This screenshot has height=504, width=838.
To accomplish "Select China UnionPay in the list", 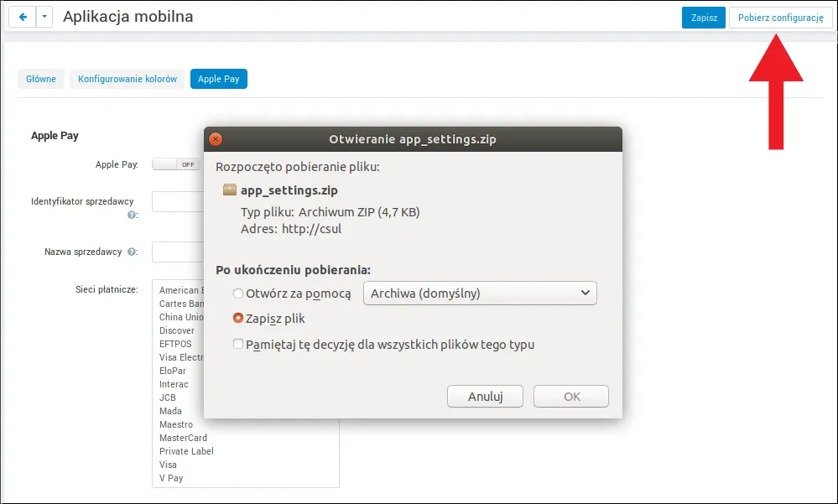I will coord(182,317).
